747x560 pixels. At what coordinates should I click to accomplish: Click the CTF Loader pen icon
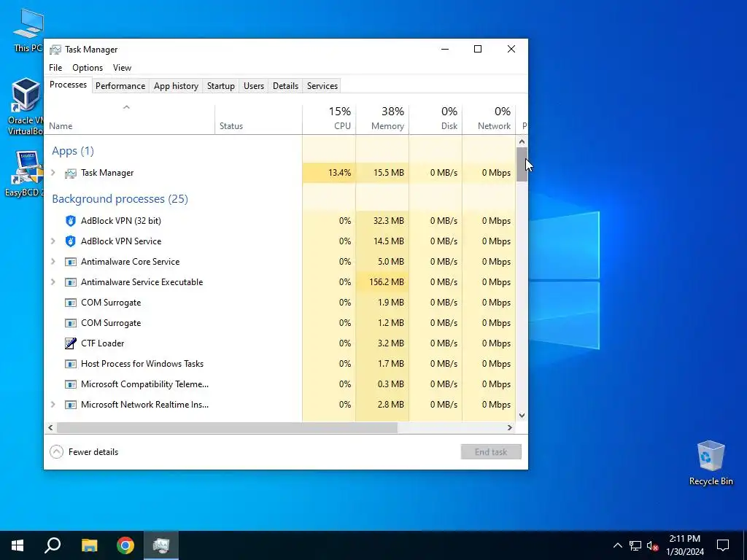tap(71, 343)
